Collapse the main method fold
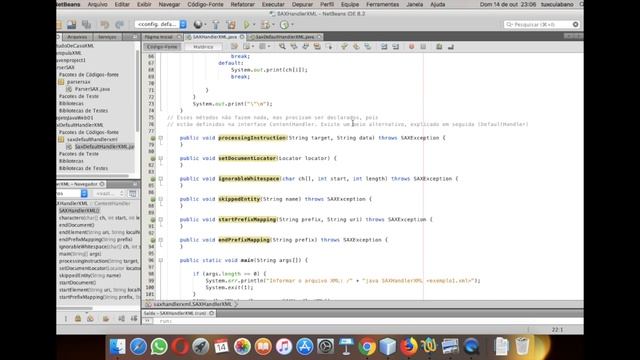 (161, 260)
